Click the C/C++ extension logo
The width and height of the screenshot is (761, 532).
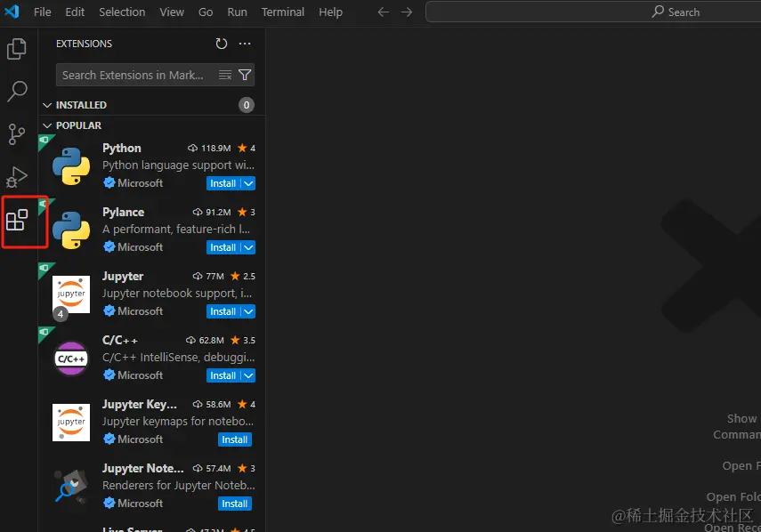[x=71, y=359]
